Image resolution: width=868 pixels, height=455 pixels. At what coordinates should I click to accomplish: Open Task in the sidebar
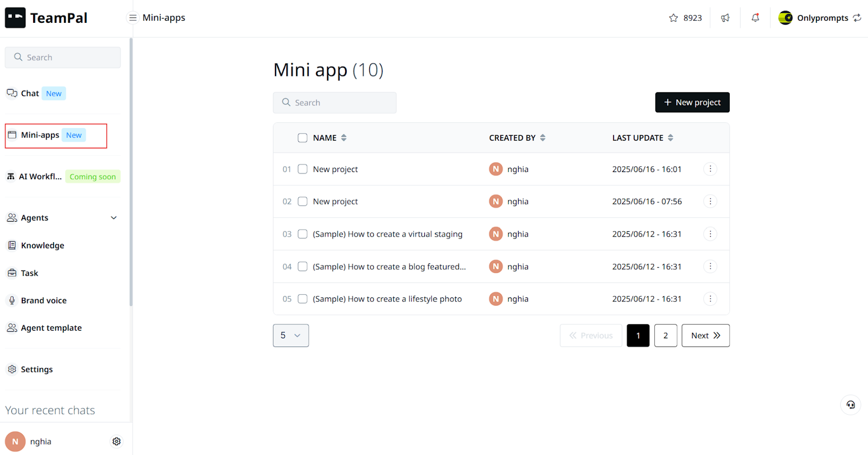[29, 273]
